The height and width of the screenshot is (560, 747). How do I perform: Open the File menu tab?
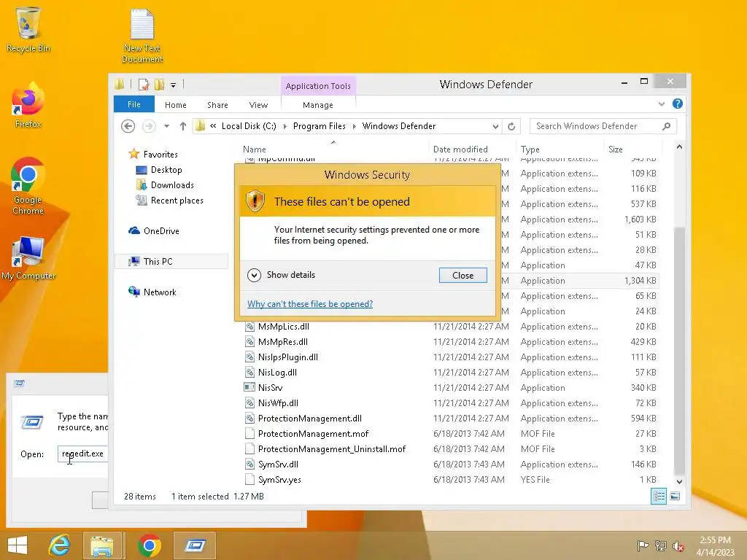(134, 104)
